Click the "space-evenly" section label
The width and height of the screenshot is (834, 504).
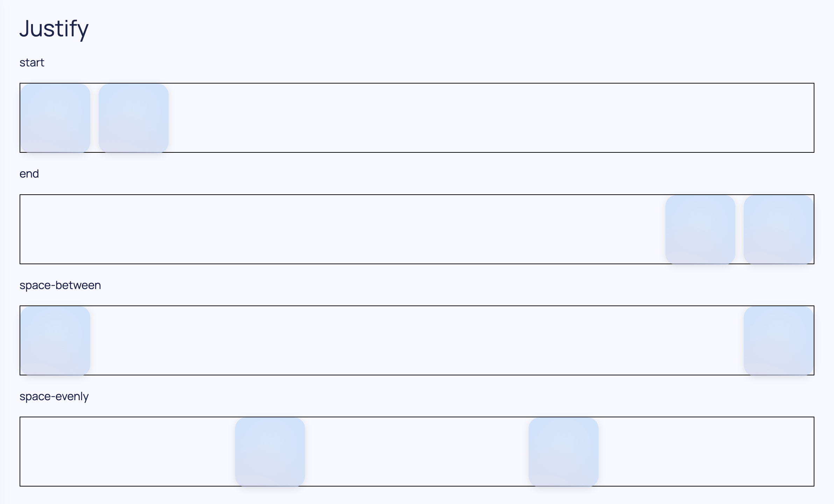54,396
